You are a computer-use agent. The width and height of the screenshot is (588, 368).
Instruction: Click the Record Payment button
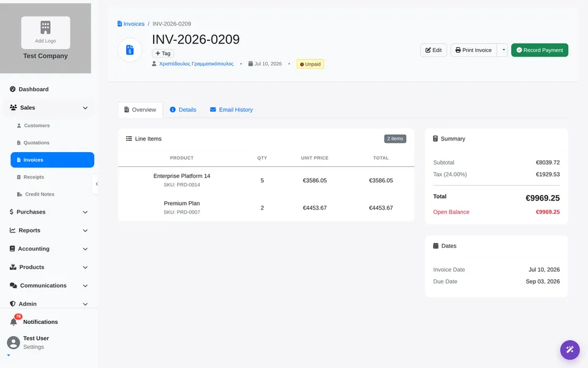[540, 50]
